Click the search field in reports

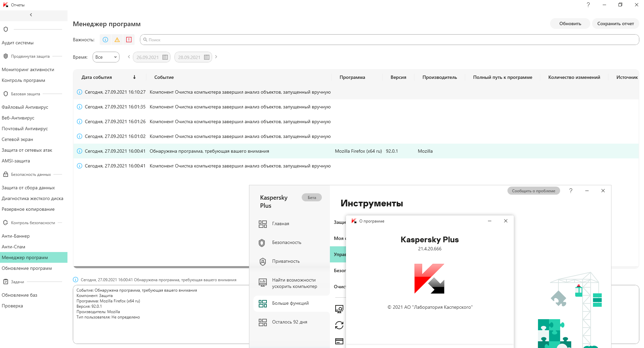(389, 40)
